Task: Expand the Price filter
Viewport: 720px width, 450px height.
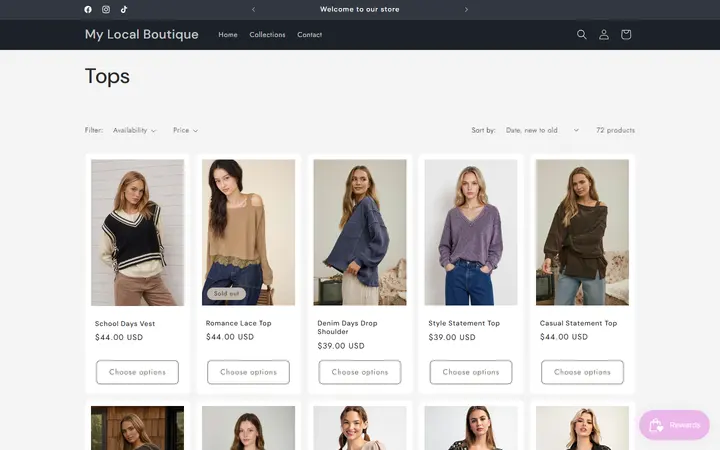Action: pos(186,130)
